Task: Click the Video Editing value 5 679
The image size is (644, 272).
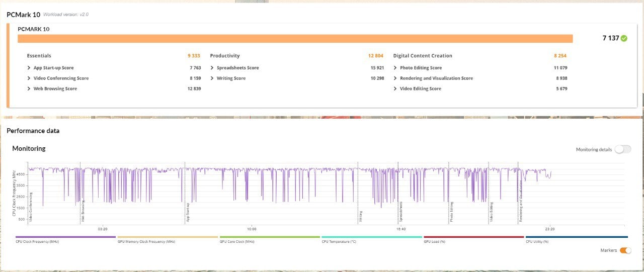Action: [561, 89]
